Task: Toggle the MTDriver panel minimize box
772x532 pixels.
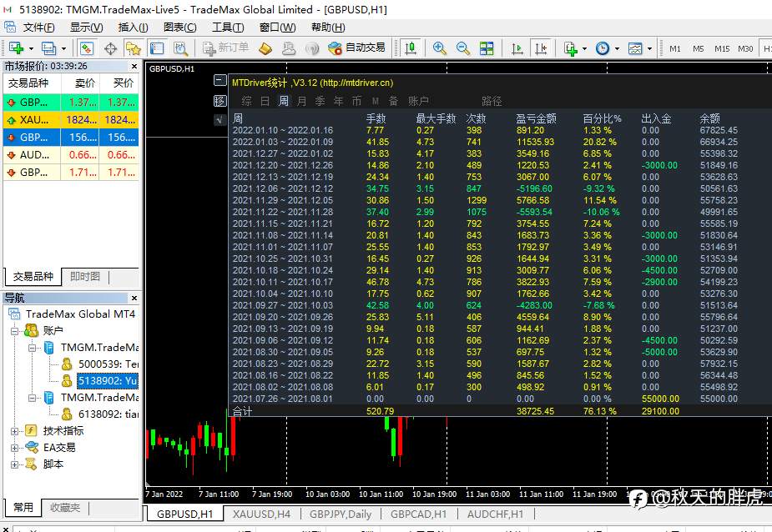Action: point(220,80)
